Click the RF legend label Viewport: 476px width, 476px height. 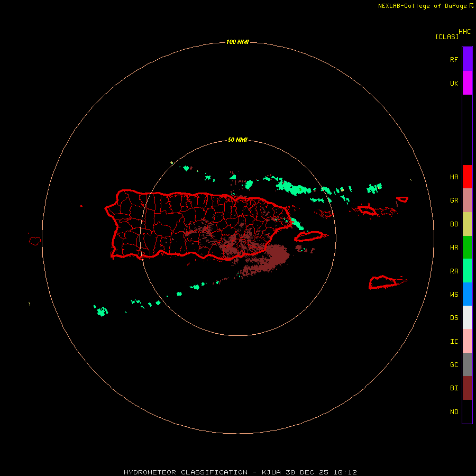click(x=454, y=59)
